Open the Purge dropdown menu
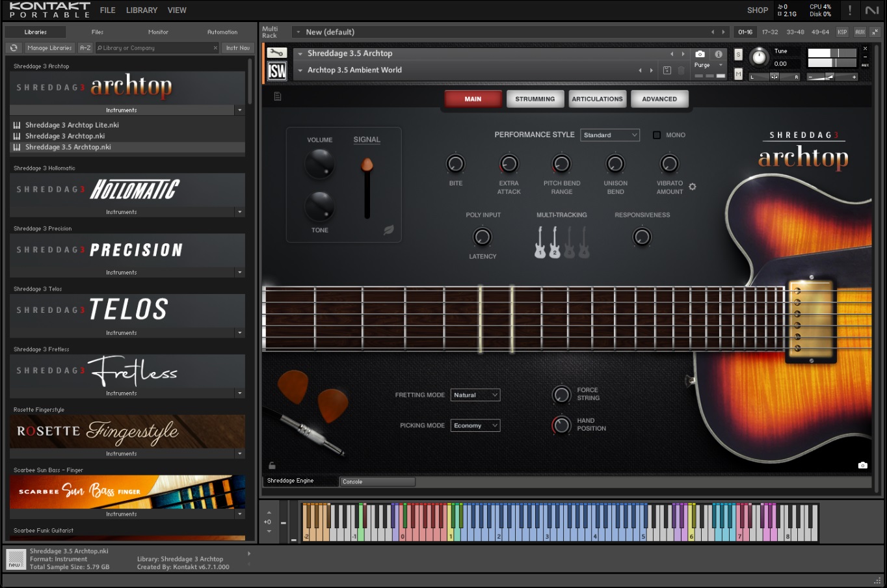 click(709, 65)
